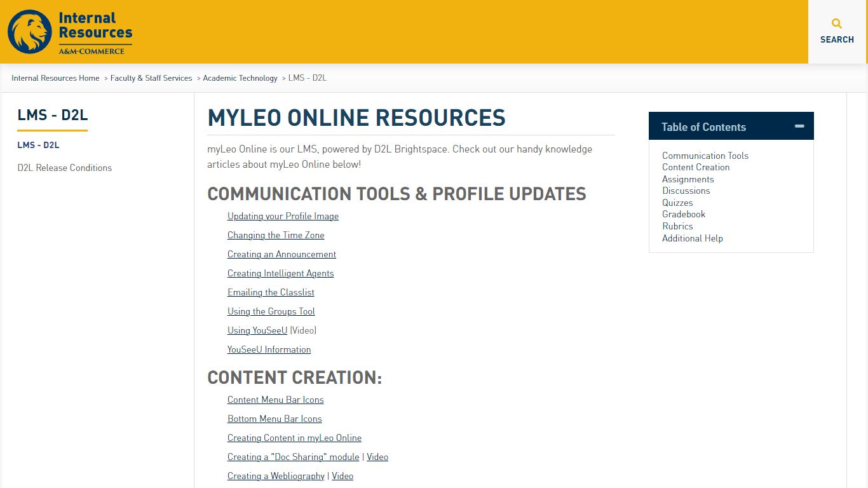Open the Doc Sharing Video link
The image size is (868, 488).
[x=377, y=457]
